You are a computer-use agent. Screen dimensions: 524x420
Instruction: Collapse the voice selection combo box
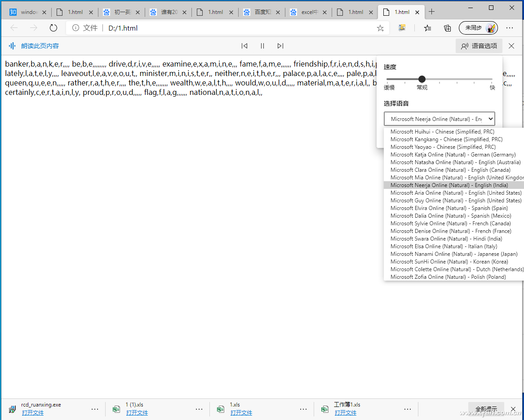439,119
